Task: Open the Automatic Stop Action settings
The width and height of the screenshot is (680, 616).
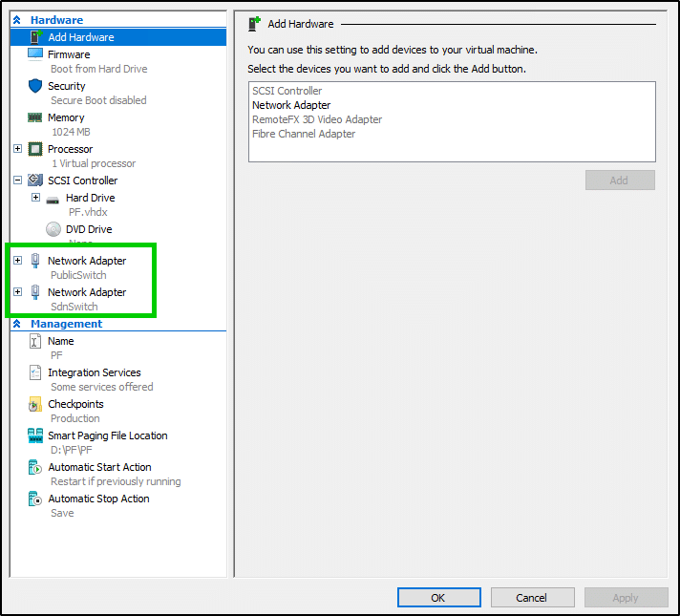Action: 98,499
